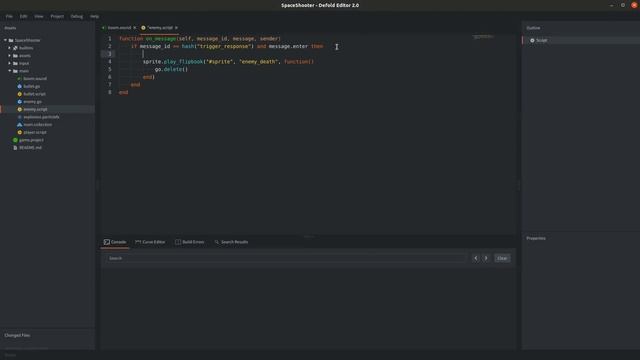Open the Project menu
640x360 pixels.
[x=57, y=16]
